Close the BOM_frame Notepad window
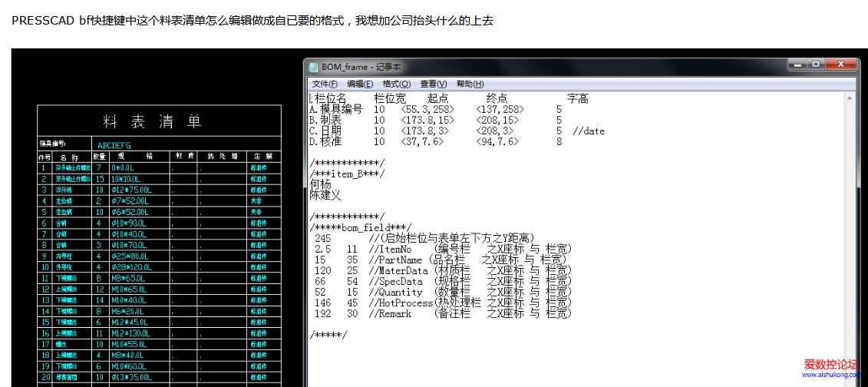This screenshot has width=868, height=387. coord(841,64)
